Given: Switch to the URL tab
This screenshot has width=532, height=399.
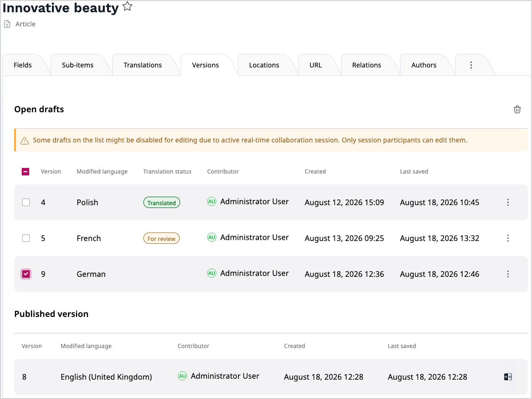Looking at the screenshot, I should tap(316, 65).
